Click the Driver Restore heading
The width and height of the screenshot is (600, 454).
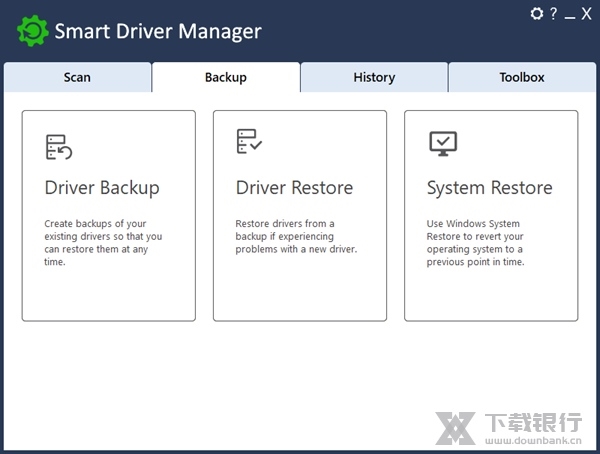point(294,188)
